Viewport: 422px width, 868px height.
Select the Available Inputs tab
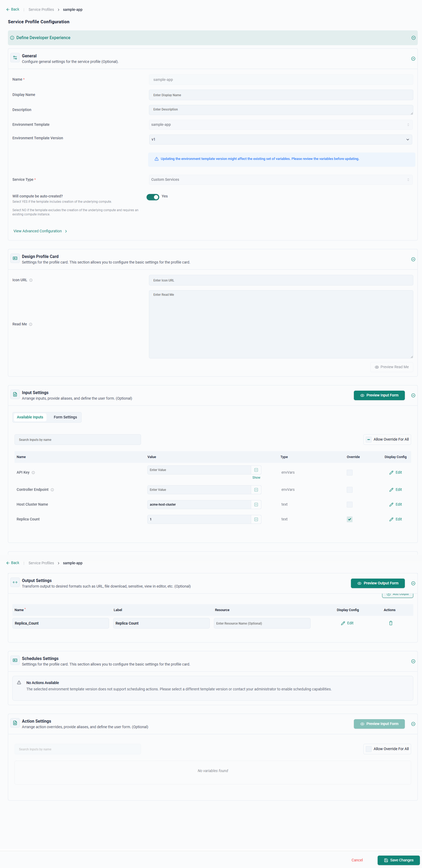point(30,417)
